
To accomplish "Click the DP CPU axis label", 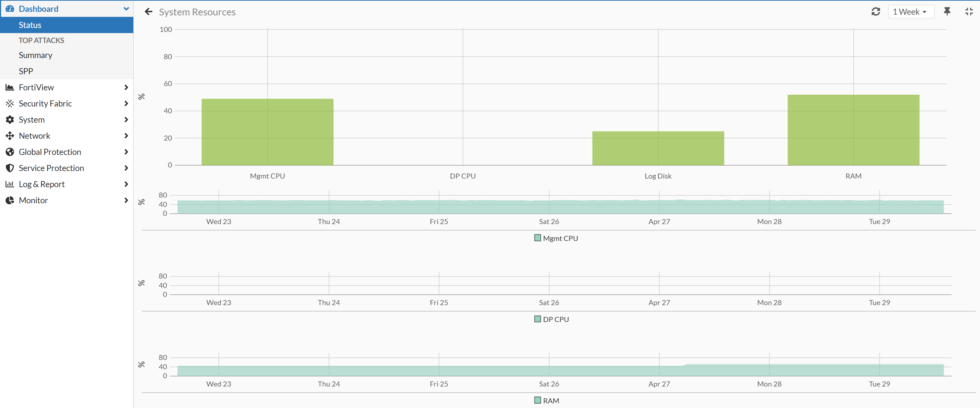I will point(463,176).
